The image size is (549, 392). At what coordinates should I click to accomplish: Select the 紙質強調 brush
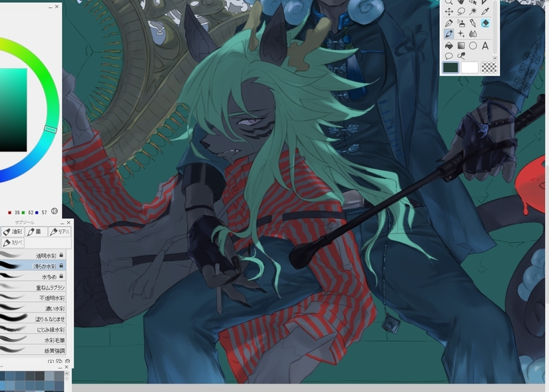tap(33, 350)
